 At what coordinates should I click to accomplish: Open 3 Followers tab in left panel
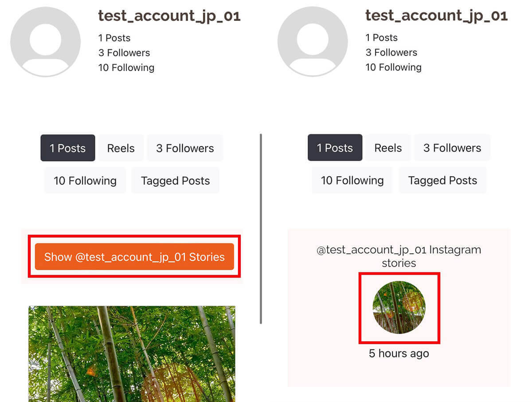(185, 148)
